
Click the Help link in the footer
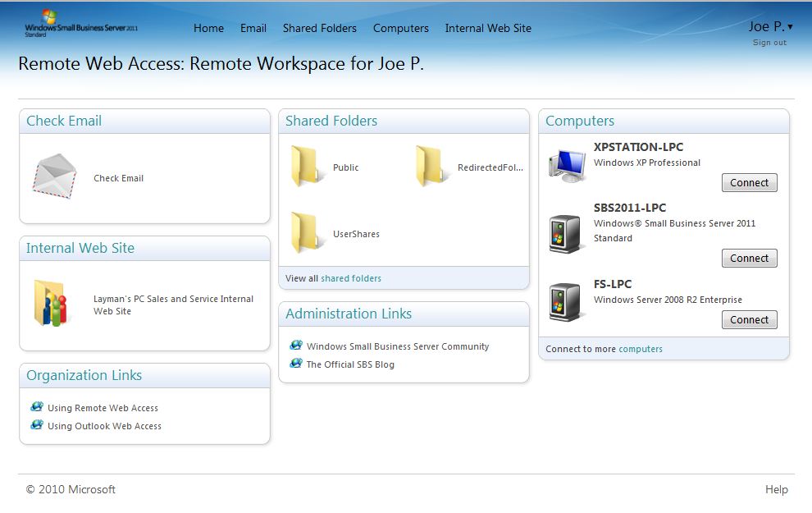776,489
